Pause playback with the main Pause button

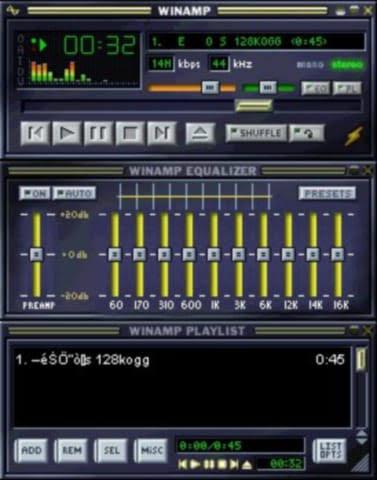[98, 133]
